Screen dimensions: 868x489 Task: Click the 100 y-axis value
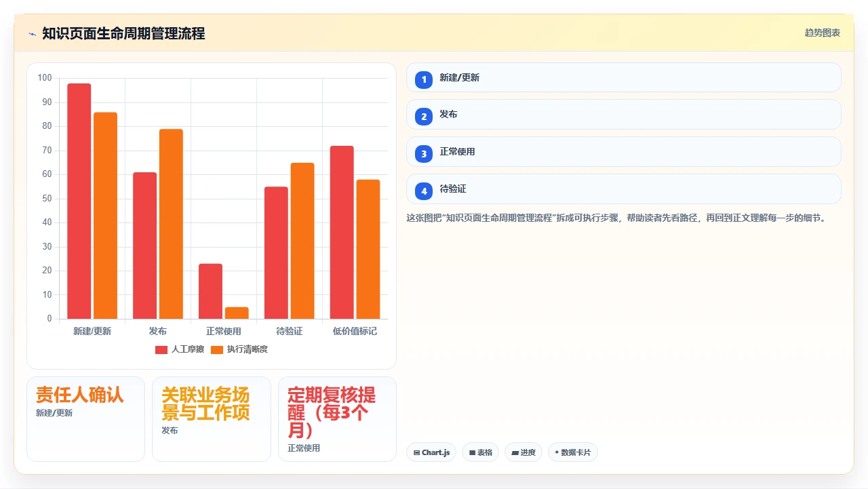[45, 78]
